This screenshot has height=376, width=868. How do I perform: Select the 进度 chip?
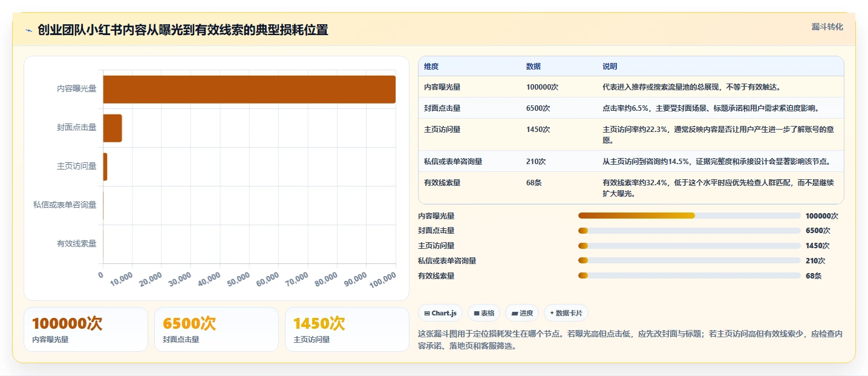tap(522, 313)
